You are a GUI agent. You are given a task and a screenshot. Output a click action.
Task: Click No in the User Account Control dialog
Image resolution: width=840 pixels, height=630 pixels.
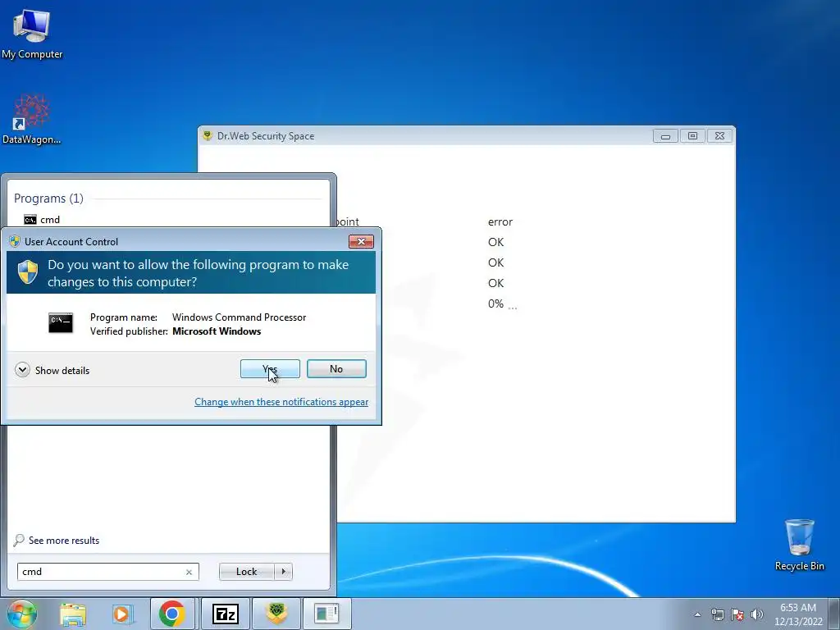(336, 368)
